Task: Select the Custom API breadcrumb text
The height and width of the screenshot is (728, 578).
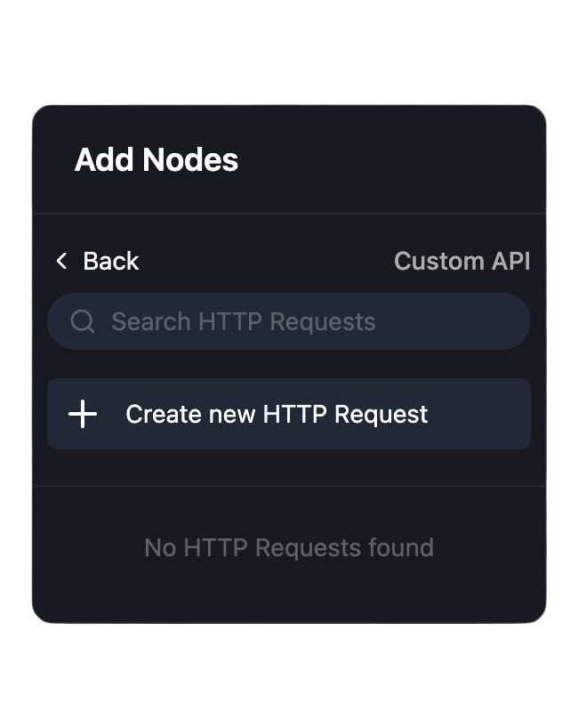Action: point(462,261)
